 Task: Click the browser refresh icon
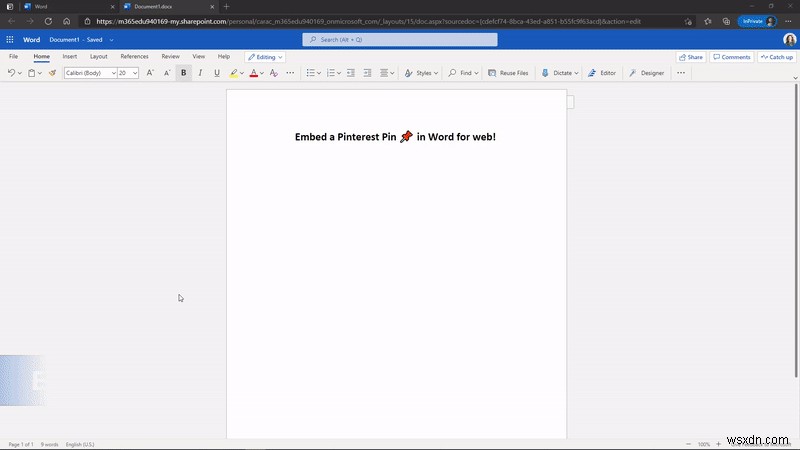click(x=48, y=21)
